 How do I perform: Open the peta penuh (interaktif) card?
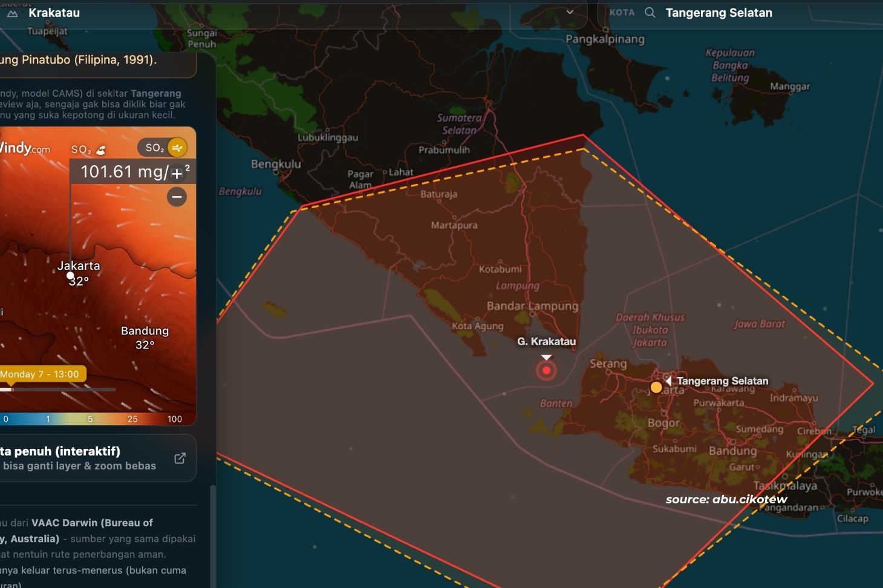coord(97,458)
